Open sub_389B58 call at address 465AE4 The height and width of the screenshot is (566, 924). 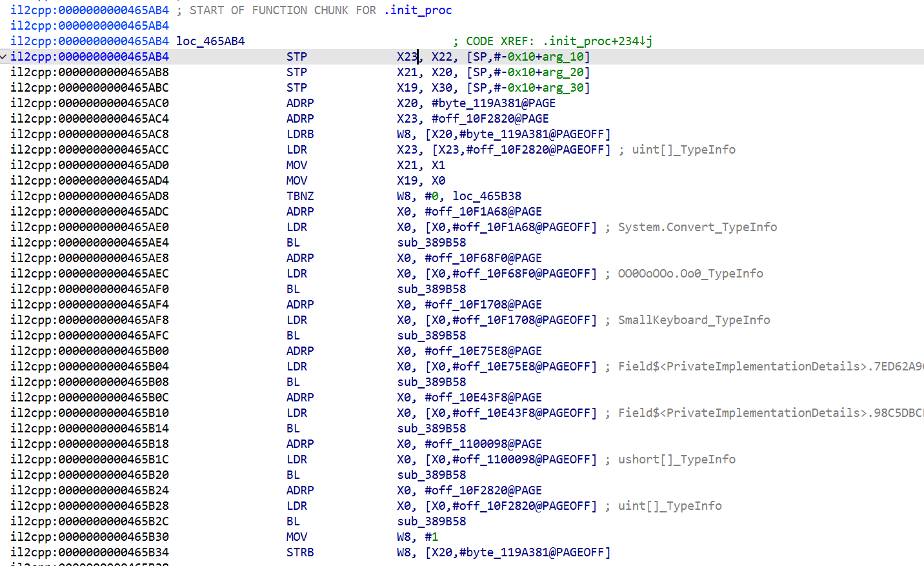click(x=431, y=243)
